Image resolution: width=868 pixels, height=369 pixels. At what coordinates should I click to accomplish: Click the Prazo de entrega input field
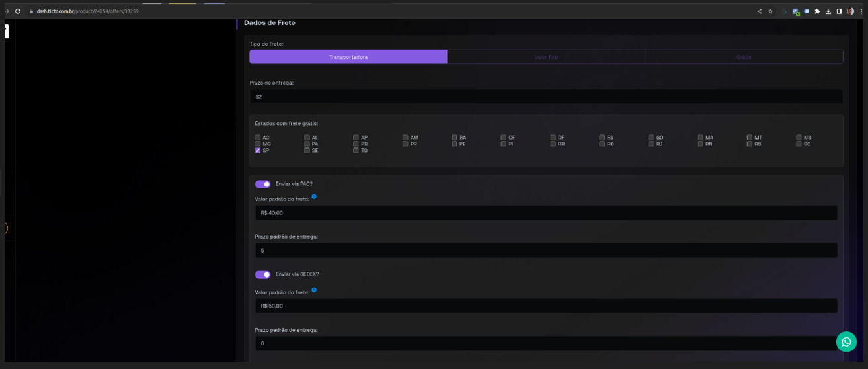coord(545,97)
